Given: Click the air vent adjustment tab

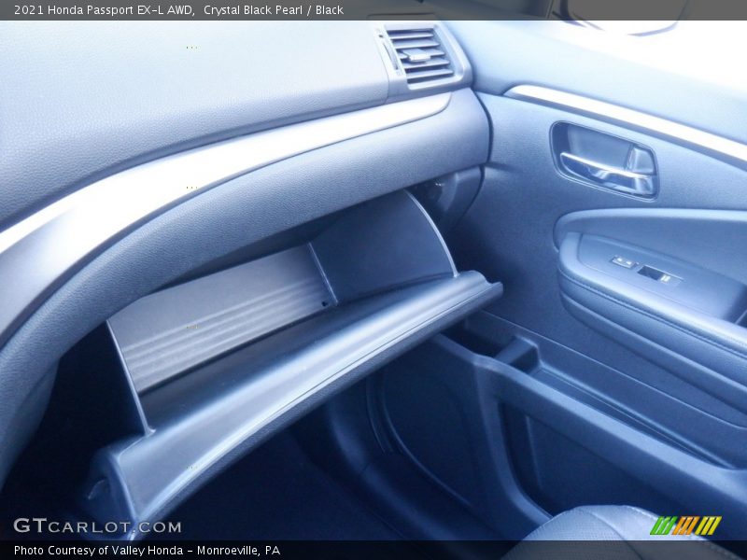Looking at the screenshot, I should click(416, 56).
